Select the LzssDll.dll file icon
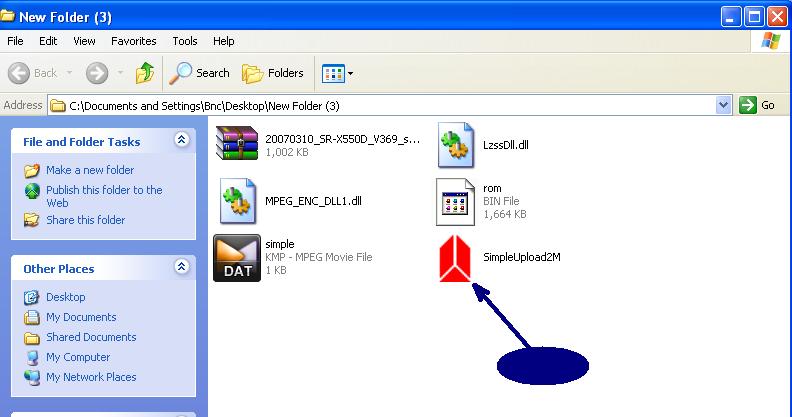The height and width of the screenshot is (417, 792). click(456, 146)
